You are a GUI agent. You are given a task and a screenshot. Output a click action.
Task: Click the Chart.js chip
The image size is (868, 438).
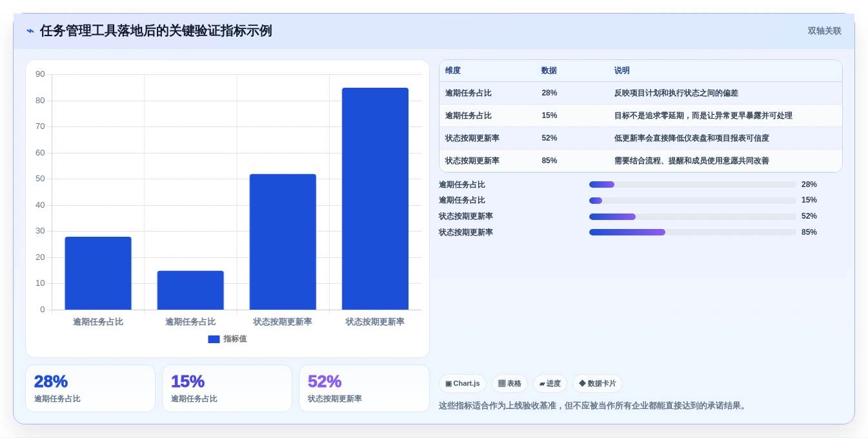463,384
